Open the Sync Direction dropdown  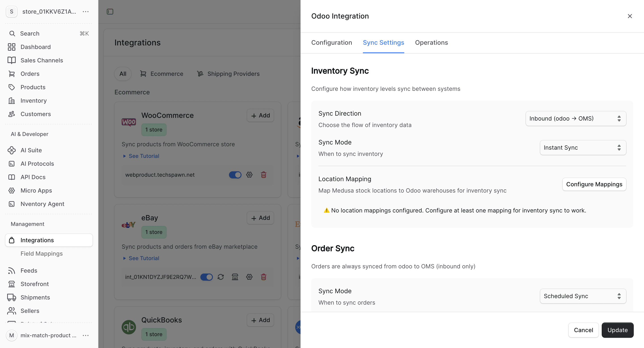click(x=576, y=119)
